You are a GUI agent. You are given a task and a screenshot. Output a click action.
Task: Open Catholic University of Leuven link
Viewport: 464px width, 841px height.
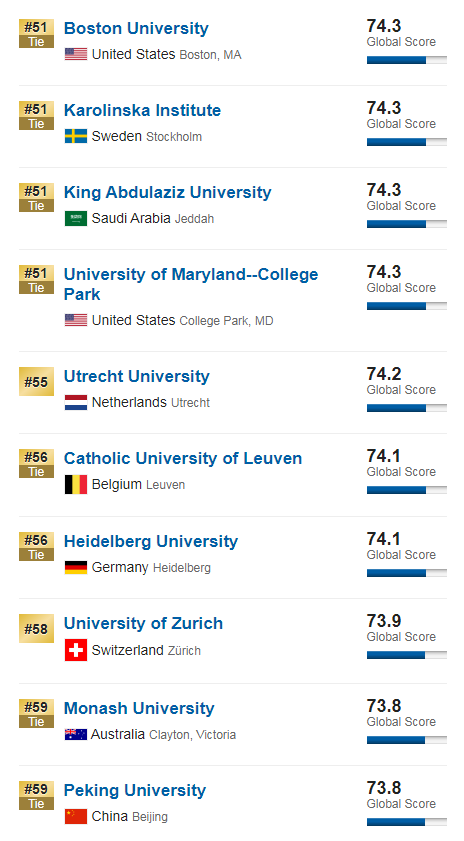coord(183,458)
